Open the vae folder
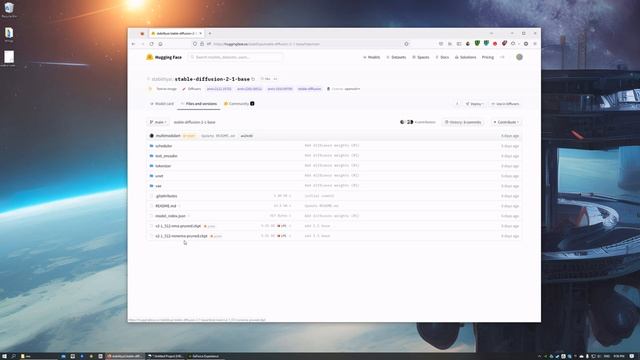The width and height of the screenshot is (640, 360). click(158, 186)
